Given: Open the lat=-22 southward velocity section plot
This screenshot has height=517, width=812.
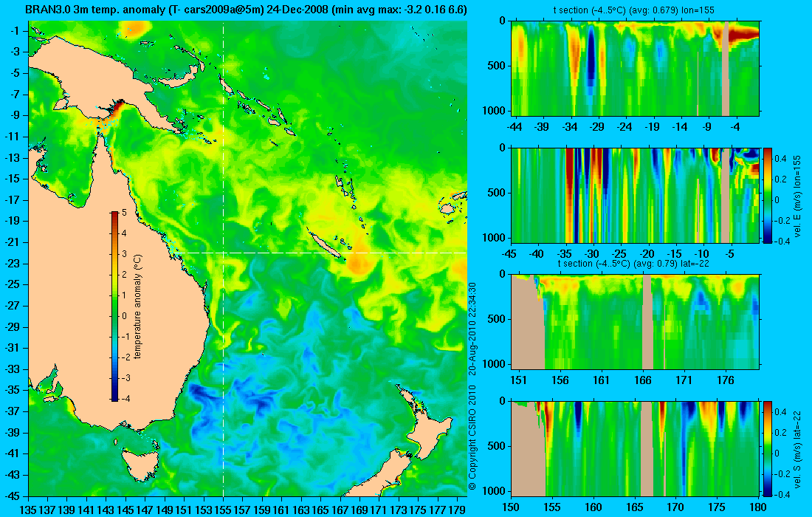Looking at the screenshot, I should tap(636, 448).
